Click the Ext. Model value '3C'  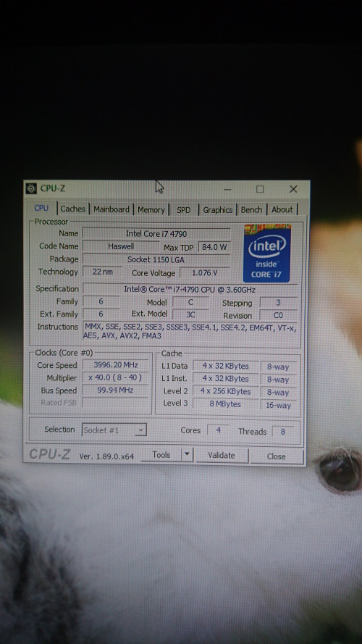(x=190, y=314)
